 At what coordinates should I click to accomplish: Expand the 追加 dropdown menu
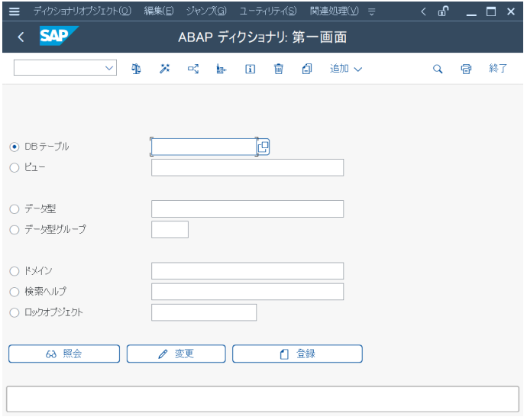pyautogui.click(x=346, y=69)
